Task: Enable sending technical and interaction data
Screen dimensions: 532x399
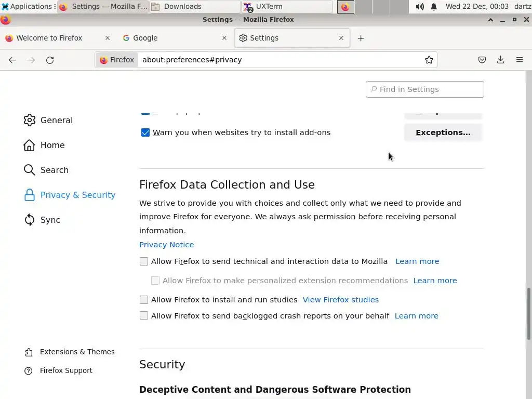Action: pos(144,261)
